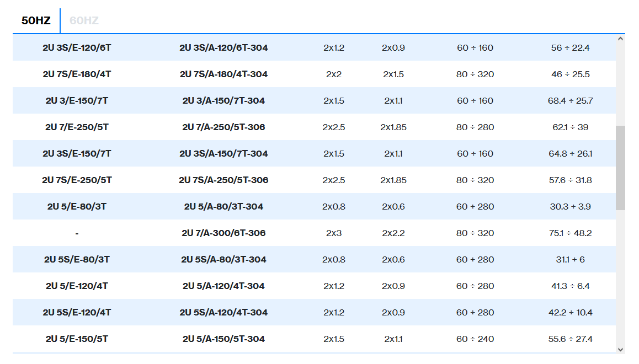Image resolution: width=639 pixels, height=364 pixels.
Task: Select model 2U 5/A-80/3T-304
Action: click(x=223, y=207)
